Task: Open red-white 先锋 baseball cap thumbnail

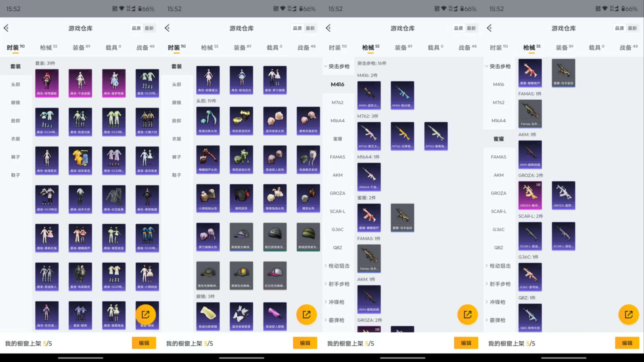Action: (275, 275)
